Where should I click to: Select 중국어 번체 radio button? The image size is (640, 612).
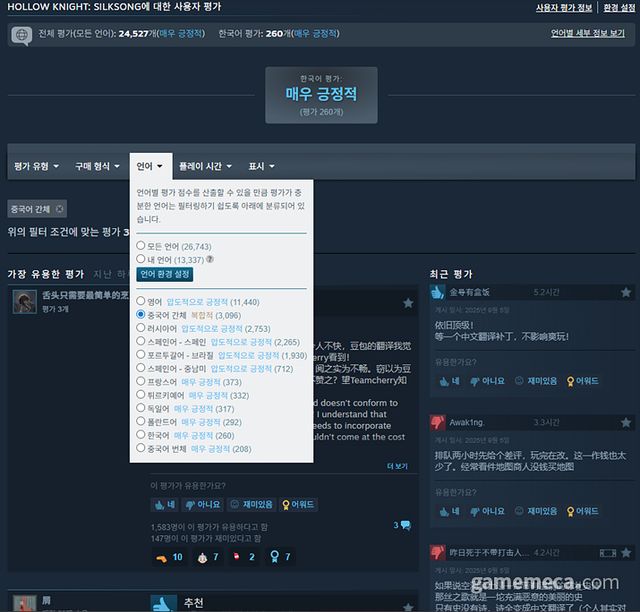141,448
